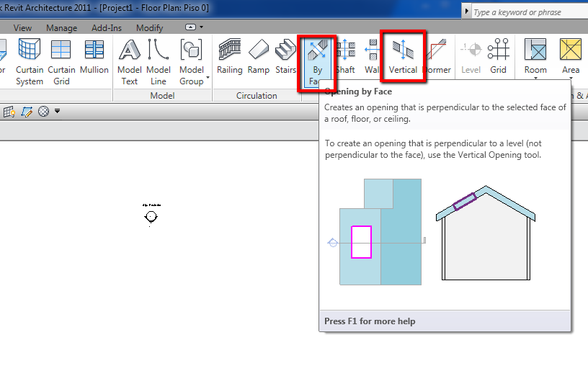Open the Manage ribbon tab
This screenshot has width=588, height=366.
click(61, 28)
